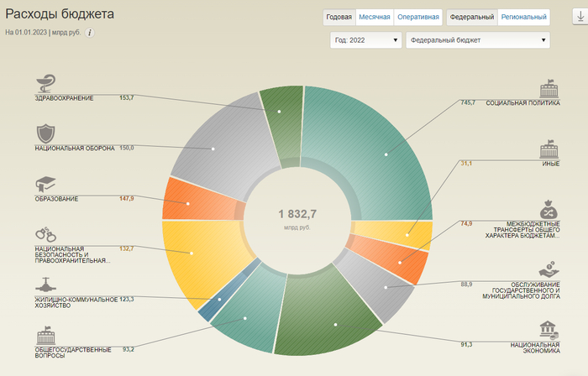Click the Национальная безопасность и правоохранительная label
588x376 pixels.
72,254
